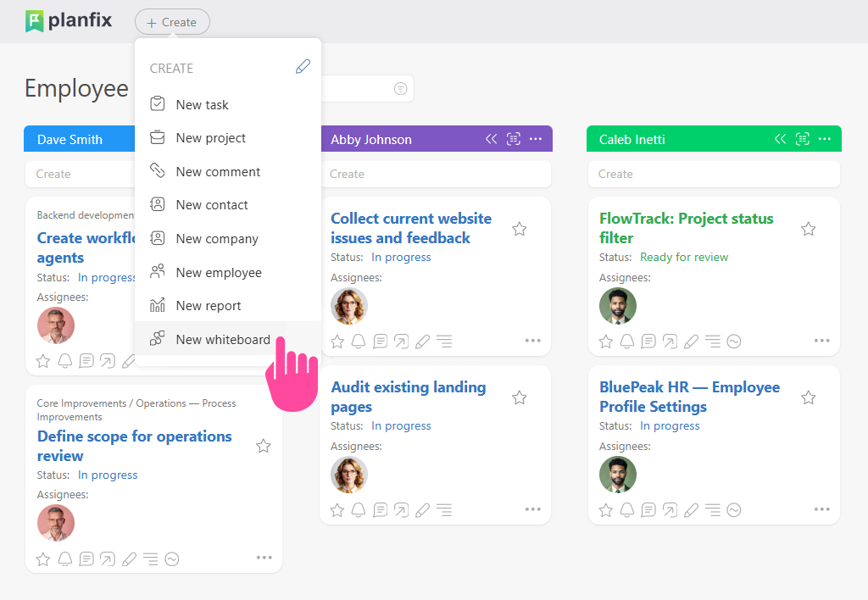868x600 pixels.
Task: Click bell icon on Audit landing pages card
Action: tap(359, 510)
